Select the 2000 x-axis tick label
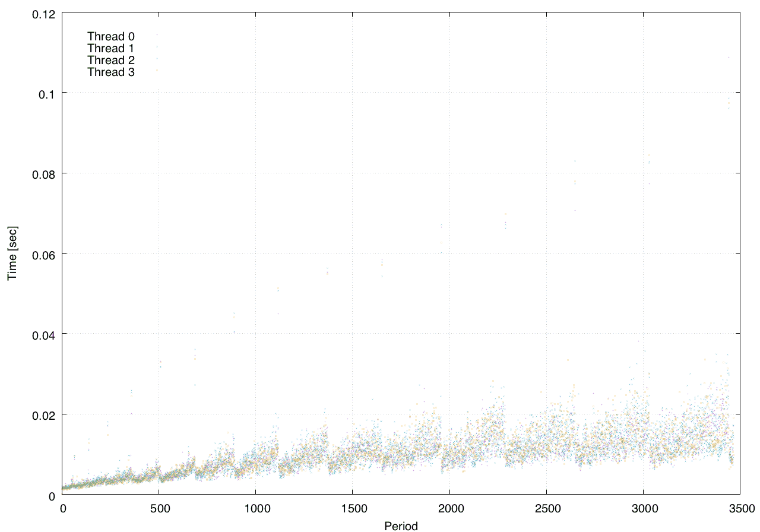This screenshot has height=532, width=760. (x=449, y=508)
